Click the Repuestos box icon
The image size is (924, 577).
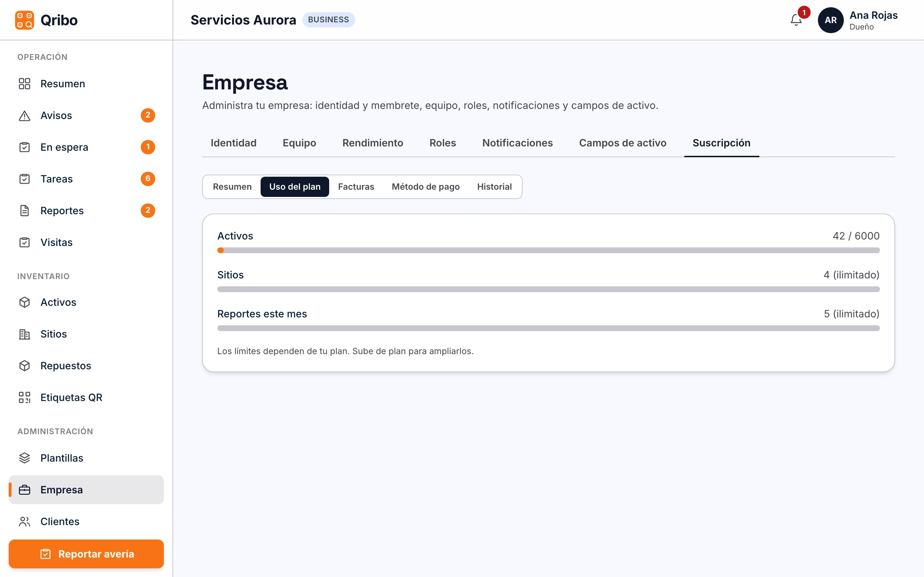pyautogui.click(x=25, y=366)
